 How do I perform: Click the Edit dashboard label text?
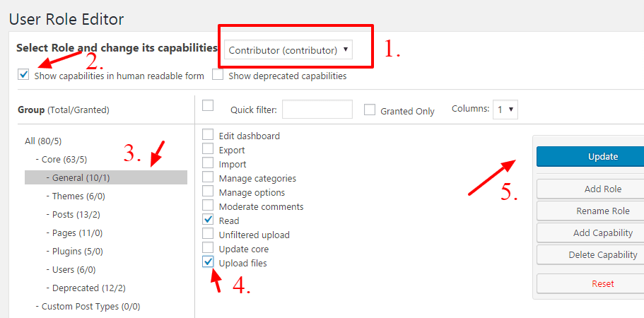pos(250,136)
